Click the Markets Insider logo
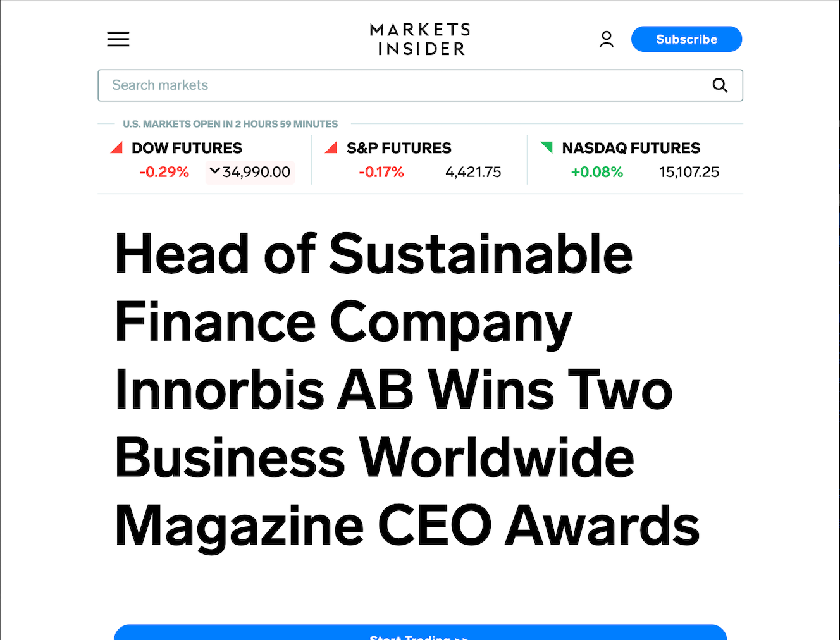This screenshot has width=840, height=640. 420,39
